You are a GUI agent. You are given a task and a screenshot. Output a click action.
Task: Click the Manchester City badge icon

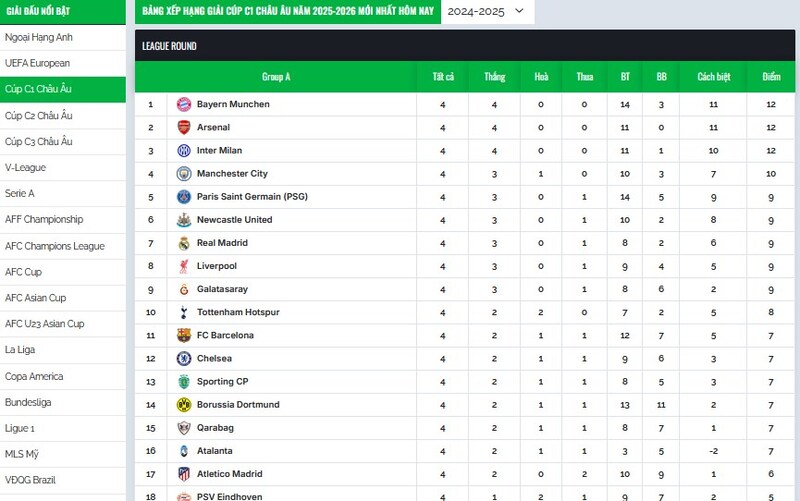(x=184, y=174)
